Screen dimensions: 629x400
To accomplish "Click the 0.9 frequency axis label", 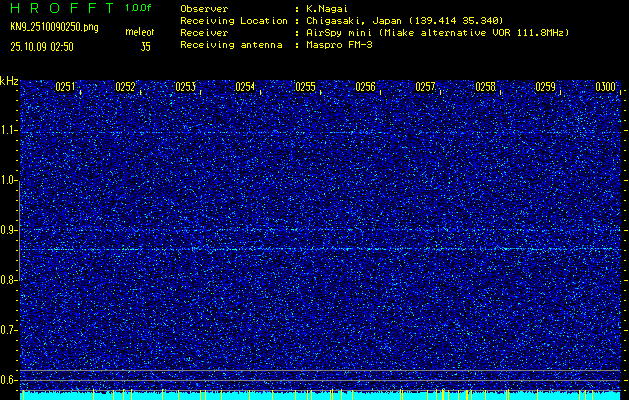I will pyautogui.click(x=9, y=230).
